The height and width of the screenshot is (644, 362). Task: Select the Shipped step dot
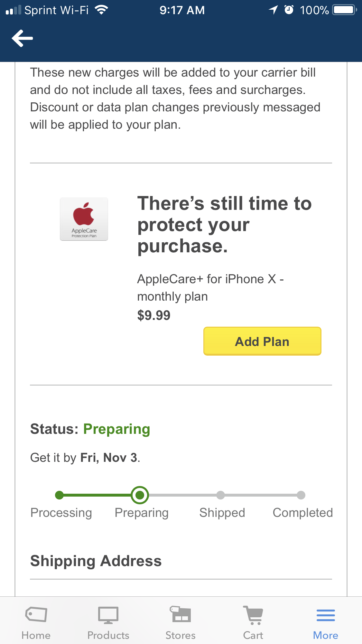coord(220,495)
